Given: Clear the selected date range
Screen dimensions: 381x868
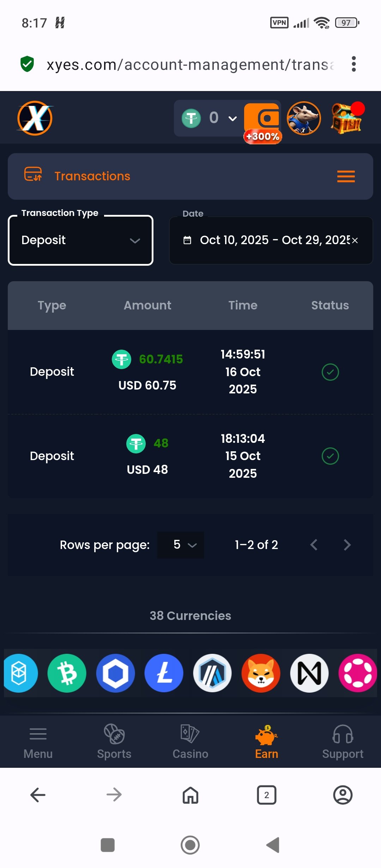Looking at the screenshot, I should click(x=355, y=240).
